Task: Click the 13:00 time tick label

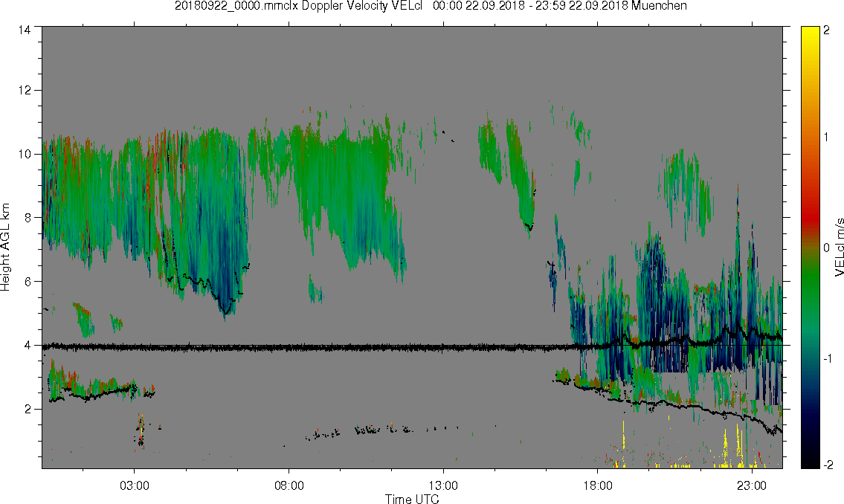Action: tap(443, 485)
